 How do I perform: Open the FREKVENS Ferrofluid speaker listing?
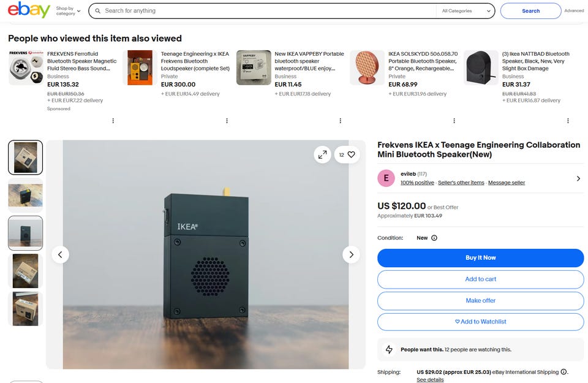(x=81, y=61)
